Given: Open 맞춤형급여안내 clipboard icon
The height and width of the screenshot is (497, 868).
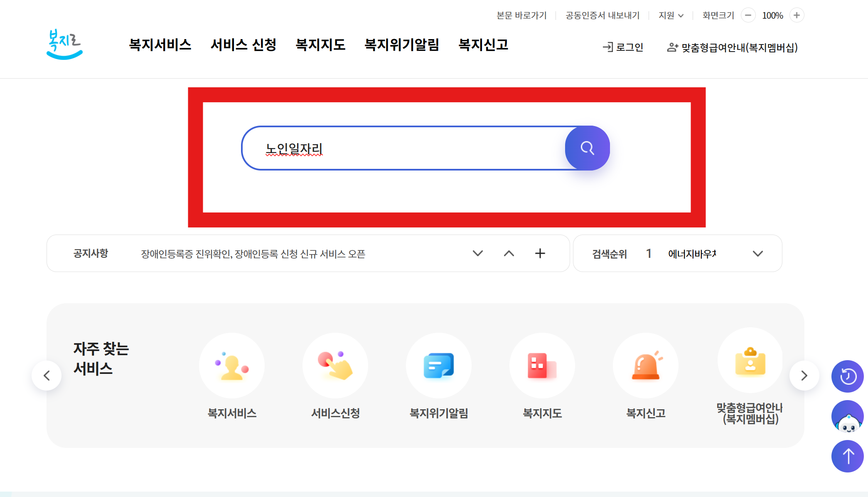Looking at the screenshot, I should click(x=750, y=361).
